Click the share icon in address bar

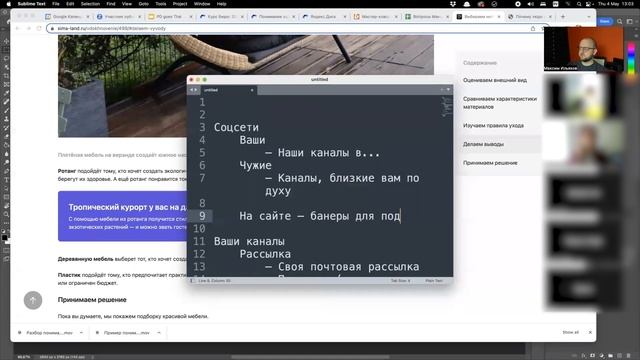(x=533, y=28)
